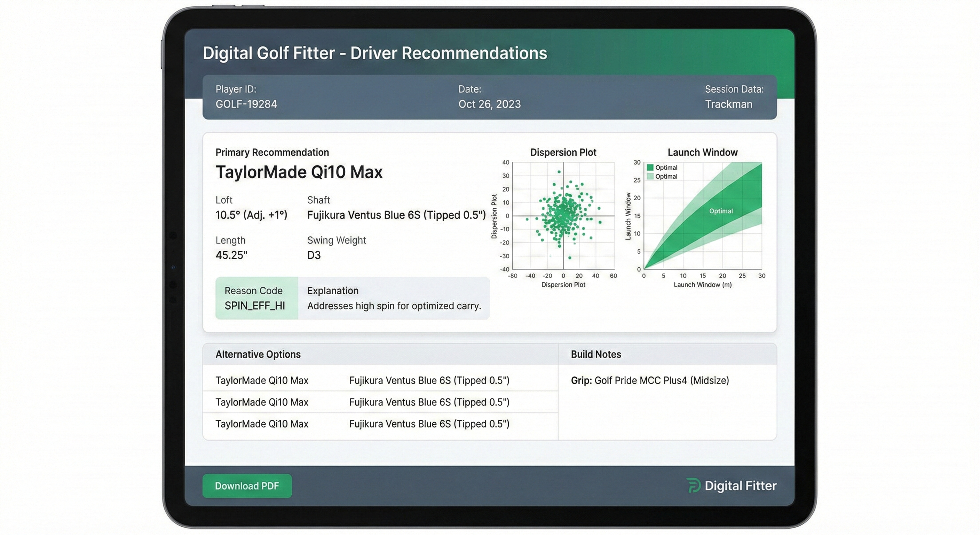Click the SPIN_EFF_HI reason code
Image resolution: width=980 pixels, height=535 pixels.
tap(254, 305)
